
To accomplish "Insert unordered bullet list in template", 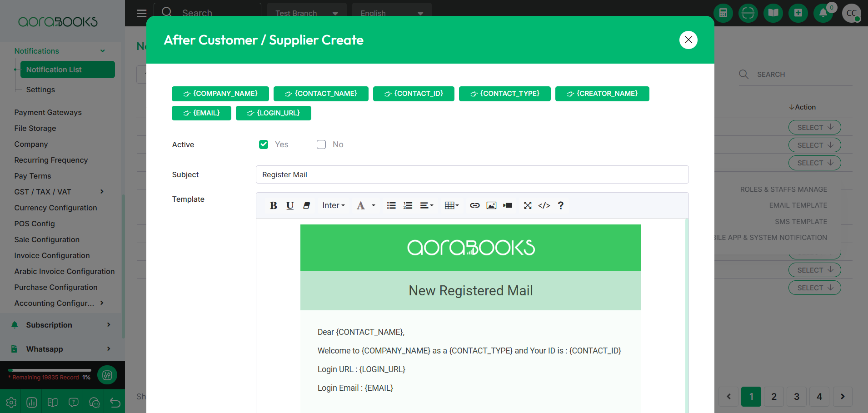I will [391, 205].
